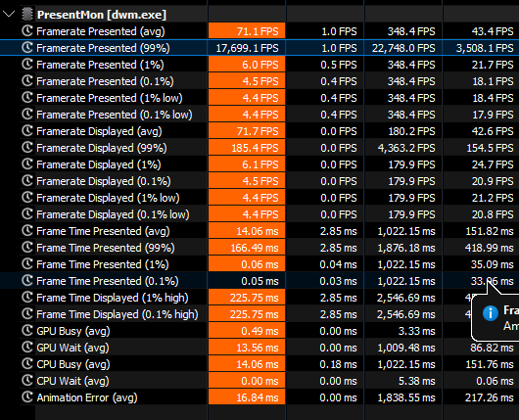This screenshot has height=420, width=519.
Task: Click clock icon of Frame Time Displayed (1% high)
Action: pyautogui.click(x=27, y=298)
